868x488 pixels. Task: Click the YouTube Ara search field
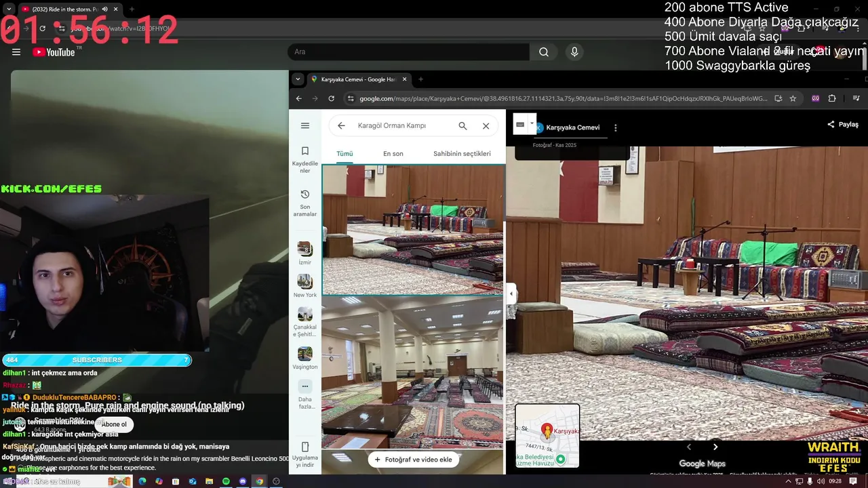[x=408, y=52]
